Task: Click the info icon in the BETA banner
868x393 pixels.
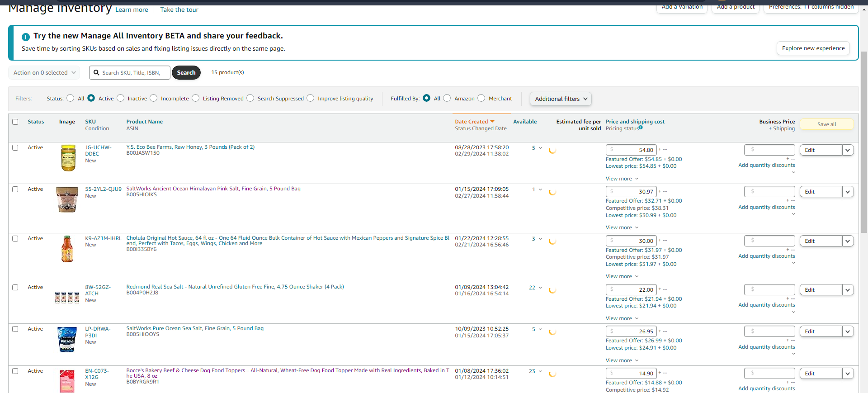Action: 26,37
